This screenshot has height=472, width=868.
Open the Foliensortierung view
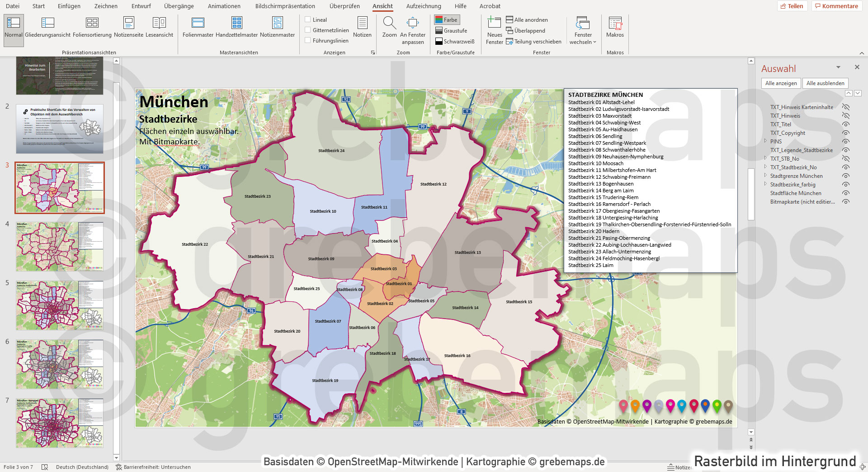coord(92,27)
